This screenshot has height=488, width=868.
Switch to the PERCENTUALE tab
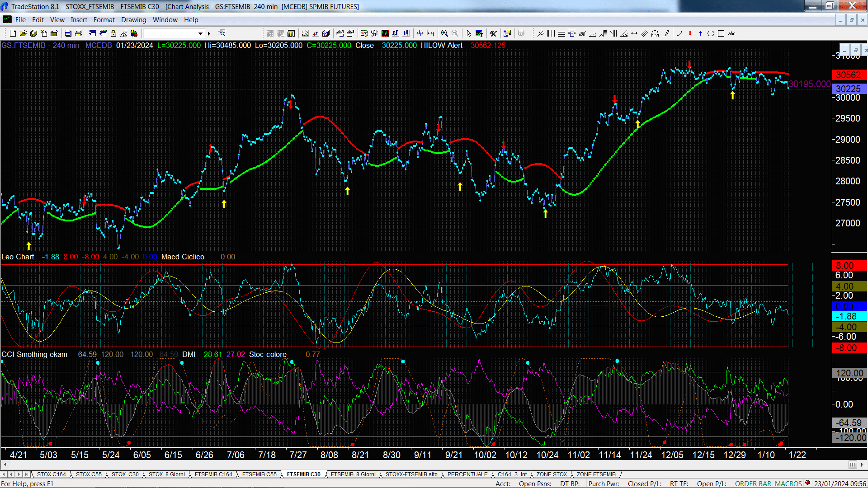(x=467, y=474)
